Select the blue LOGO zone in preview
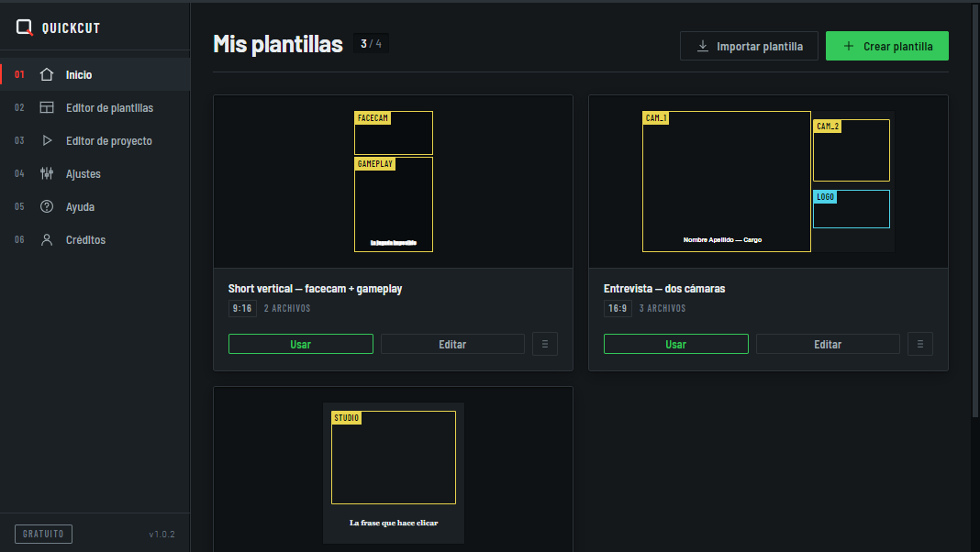The image size is (980, 552). tap(852, 209)
